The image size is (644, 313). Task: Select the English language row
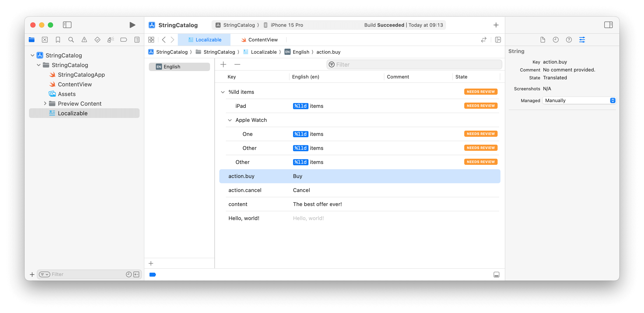click(x=179, y=67)
